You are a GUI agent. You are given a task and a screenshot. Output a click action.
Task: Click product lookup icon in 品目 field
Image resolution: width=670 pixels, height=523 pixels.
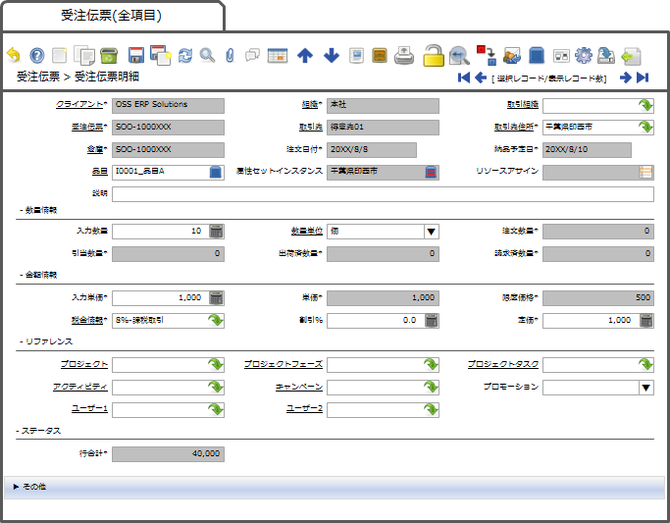tap(216, 172)
